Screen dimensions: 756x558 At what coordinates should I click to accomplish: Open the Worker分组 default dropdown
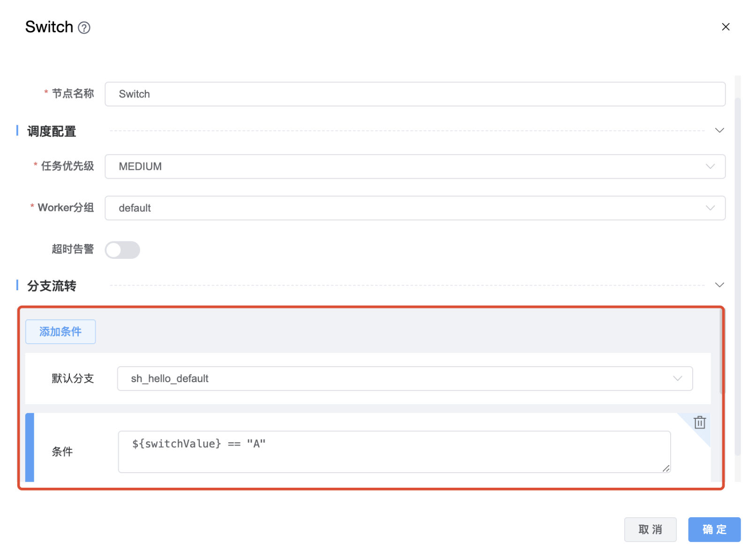pyautogui.click(x=415, y=208)
